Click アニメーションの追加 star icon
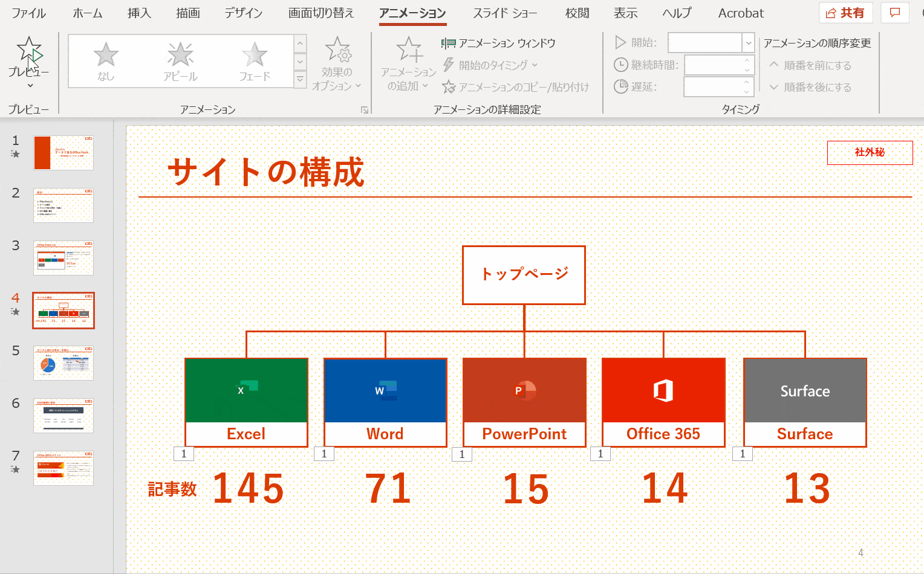 [409, 50]
